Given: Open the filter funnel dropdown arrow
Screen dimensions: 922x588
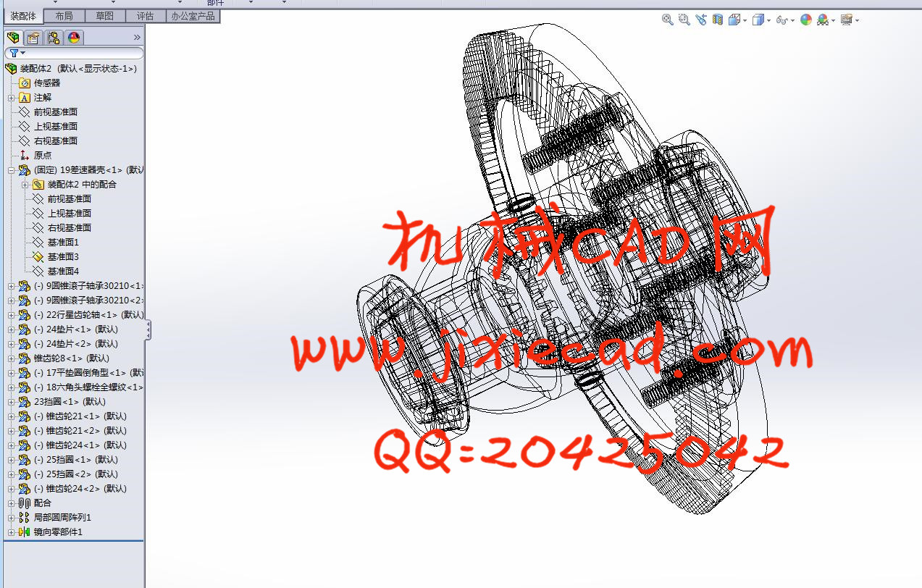Looking at the screenshot, I should (x=23, y=53).
